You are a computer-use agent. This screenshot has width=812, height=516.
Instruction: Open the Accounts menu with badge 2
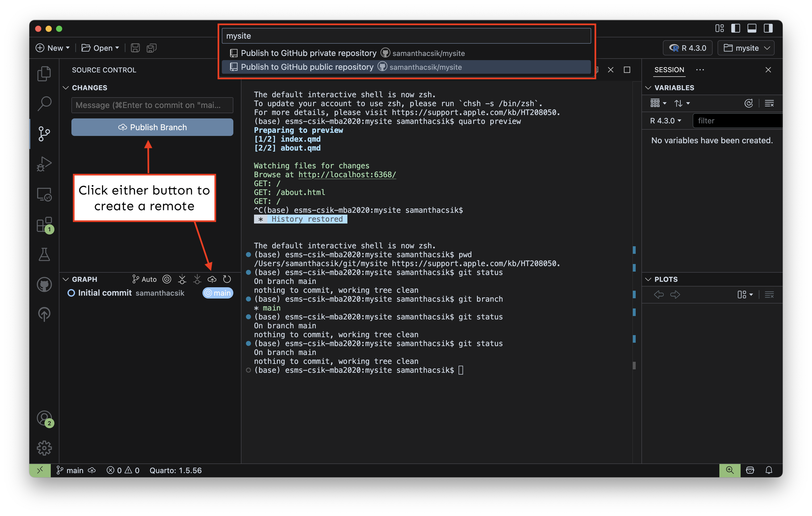(44, 418)
